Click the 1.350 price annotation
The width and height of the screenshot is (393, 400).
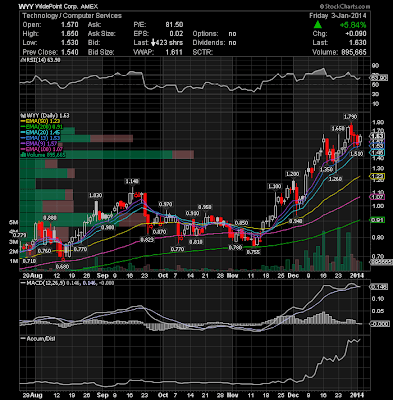click(326, 169)
